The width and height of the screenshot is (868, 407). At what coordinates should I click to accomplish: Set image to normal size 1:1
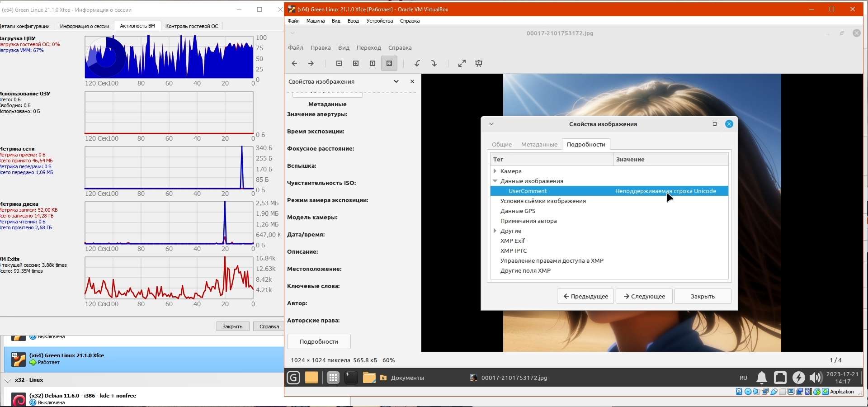click(x=373, y=63)
